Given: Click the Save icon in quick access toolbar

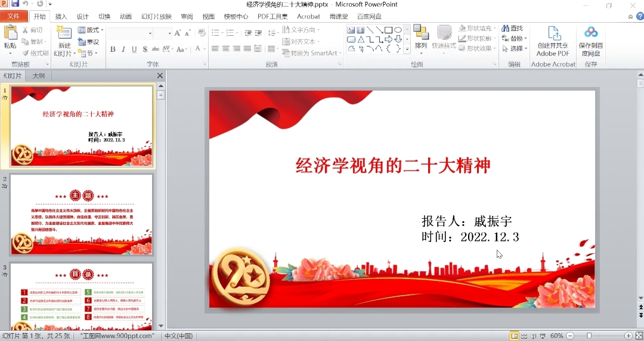Looking at the screenshot, I should 15,4.
